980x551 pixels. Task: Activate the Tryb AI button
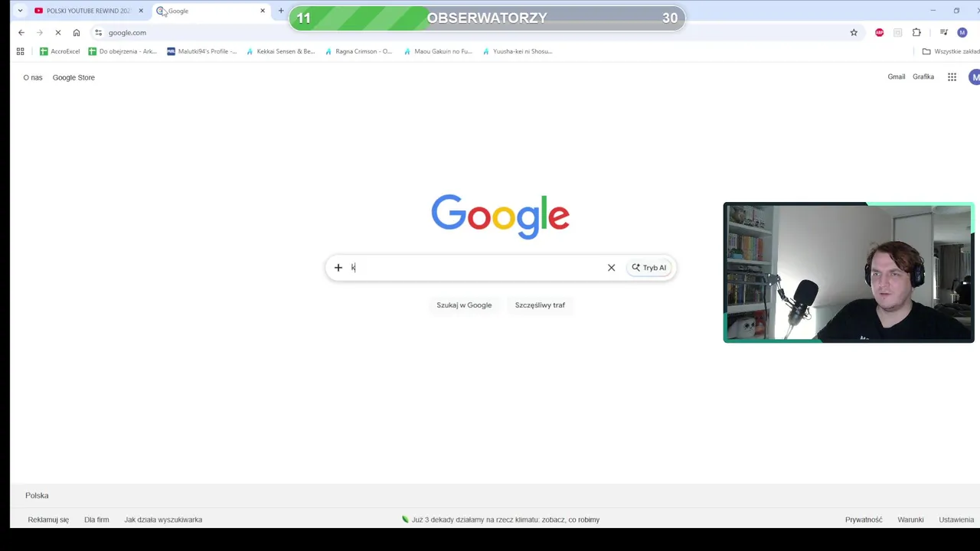coord(649,267)
